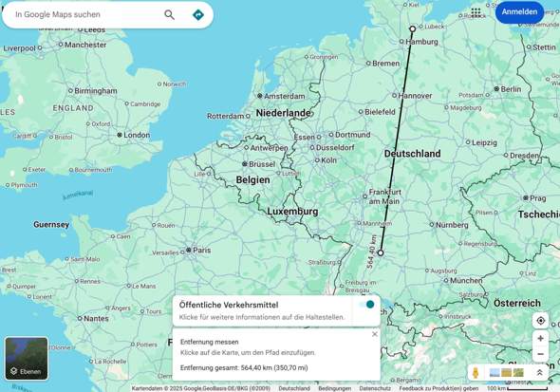Select the northern measurement endpoint near Lübeck
Screen dimensions: 560x392
413,28
